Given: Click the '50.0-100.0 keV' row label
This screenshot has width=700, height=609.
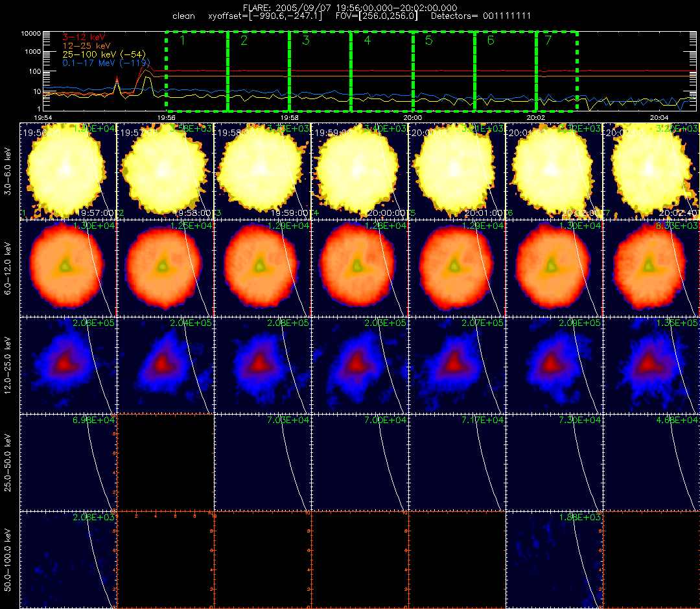Looking at the screenshot, I should 8,560.
